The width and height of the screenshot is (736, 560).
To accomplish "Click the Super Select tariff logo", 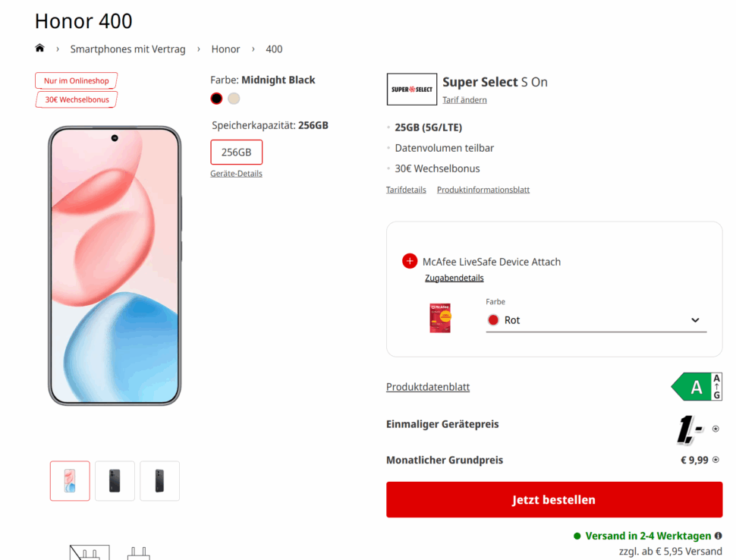I will tap(411, 89).
